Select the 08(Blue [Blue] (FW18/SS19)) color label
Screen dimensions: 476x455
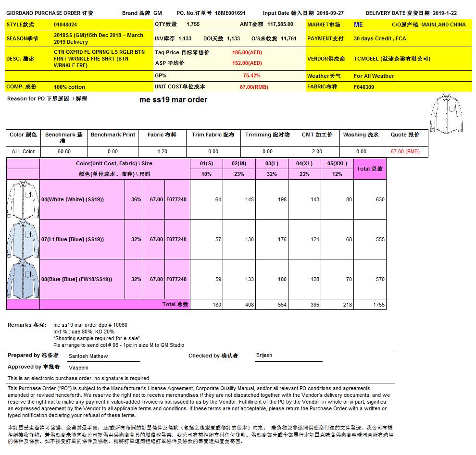click(x=76, y=279)
